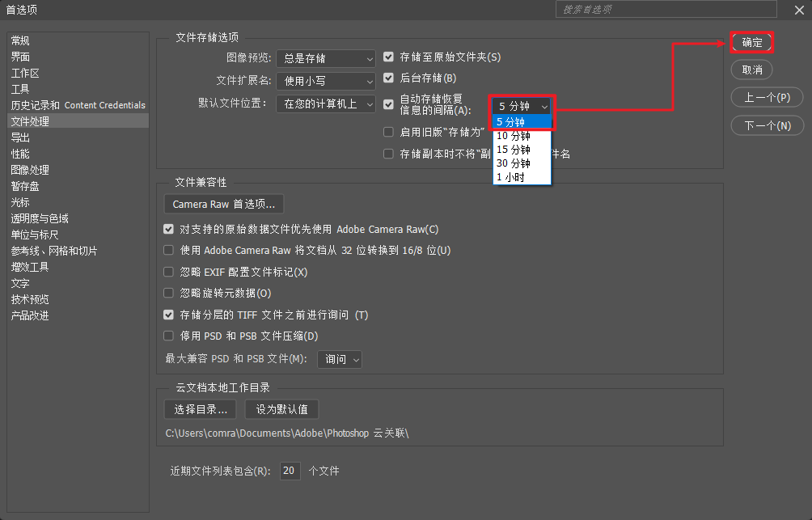Enable 停用 PSD 和 PSB 文件压缩(D) checkbox
The height and width of the screenshot is (520, 812).
[168, 336]
